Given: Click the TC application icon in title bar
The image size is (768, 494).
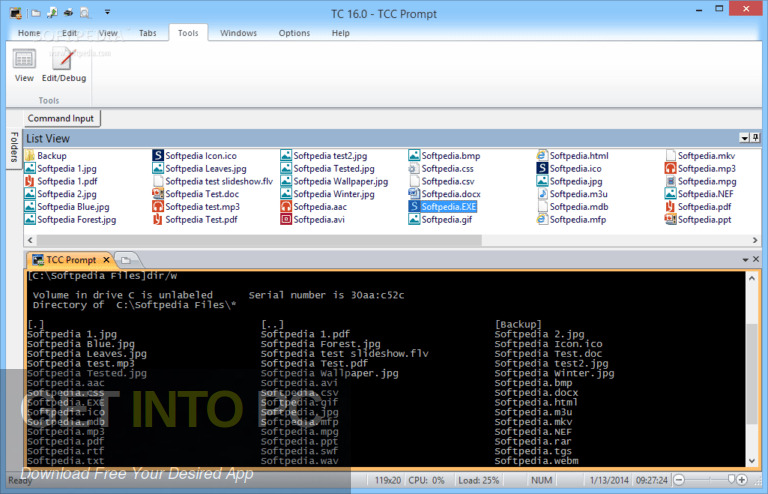Looking at the screenshot, I should click(x=15, y=13).
